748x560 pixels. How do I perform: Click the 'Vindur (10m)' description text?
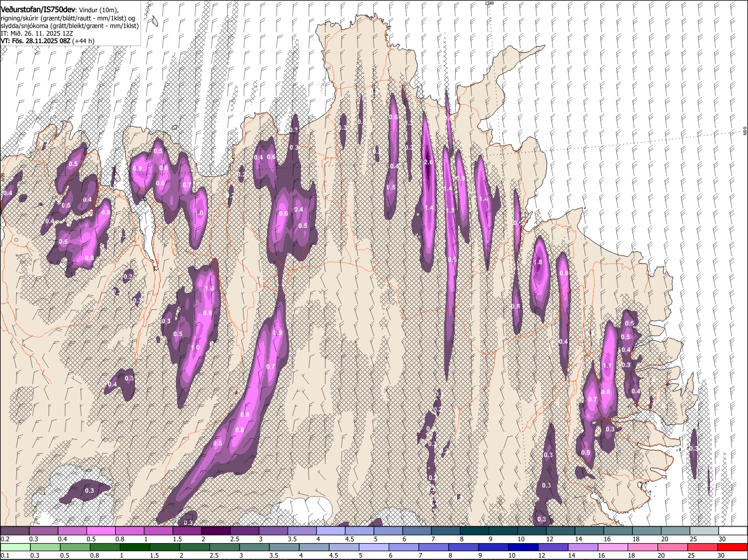pos(99,10)
